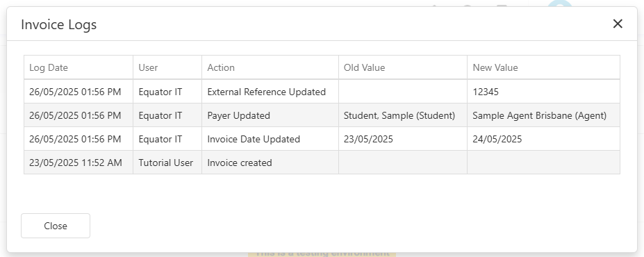Click old value 23/05/2025 cell
This screenshot has width=644, height=257.
[x=403, y=139]
